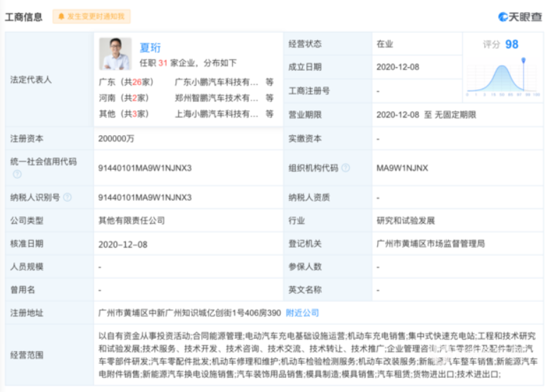Click the 人员规模 label cell
The image size is (552, 392).
pyautogui.click(x=50, y=267)
